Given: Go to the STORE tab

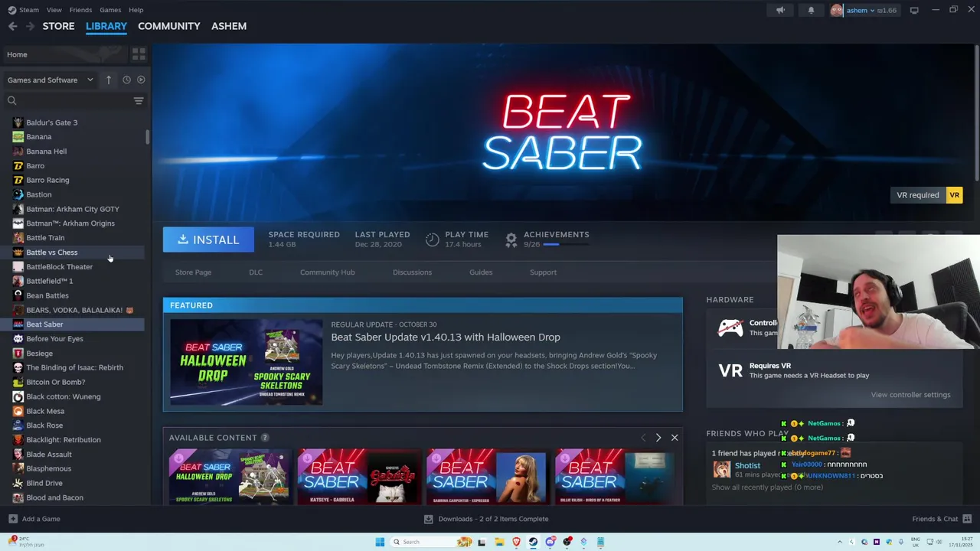Looking at the screenshot, I should click(x=58, y=26).
